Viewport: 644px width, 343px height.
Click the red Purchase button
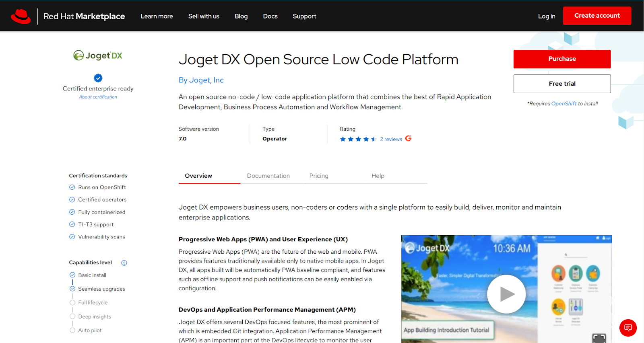(562, 59)
